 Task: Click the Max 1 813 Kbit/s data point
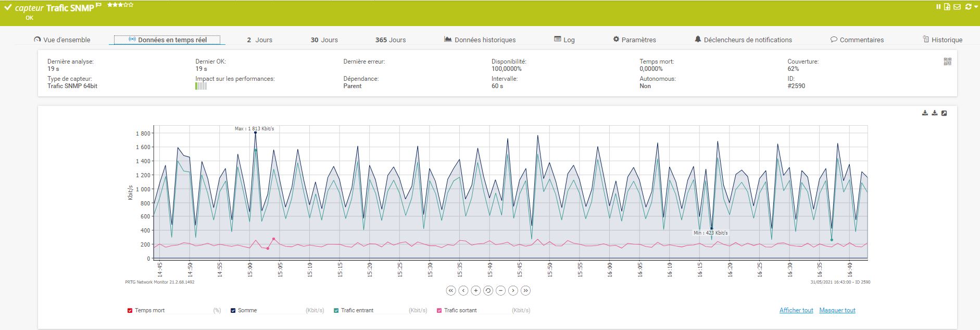255,132
